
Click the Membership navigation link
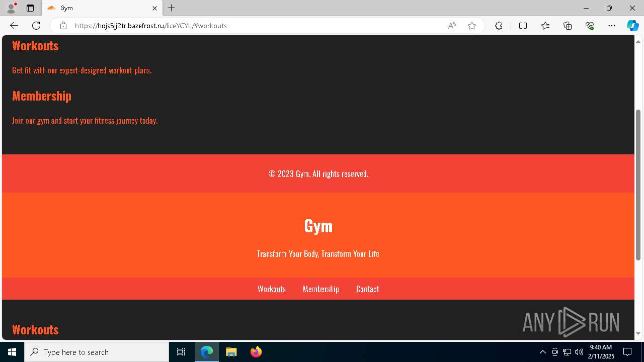tap(321, 289)
